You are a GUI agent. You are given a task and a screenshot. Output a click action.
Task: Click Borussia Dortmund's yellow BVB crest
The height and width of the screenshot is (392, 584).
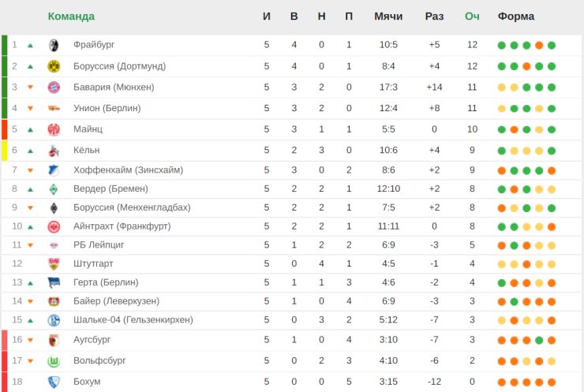click(x=54, y=66)
